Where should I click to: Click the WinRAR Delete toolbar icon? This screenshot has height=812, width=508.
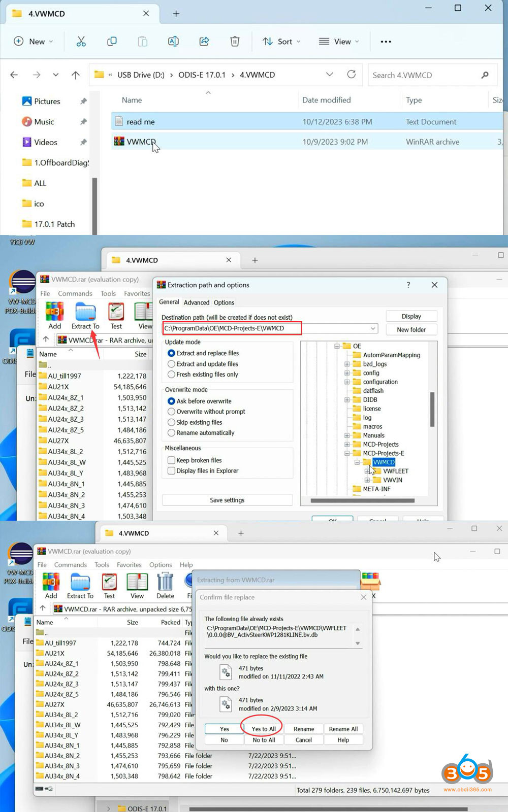pyautogui.click(x=165, y=585)
